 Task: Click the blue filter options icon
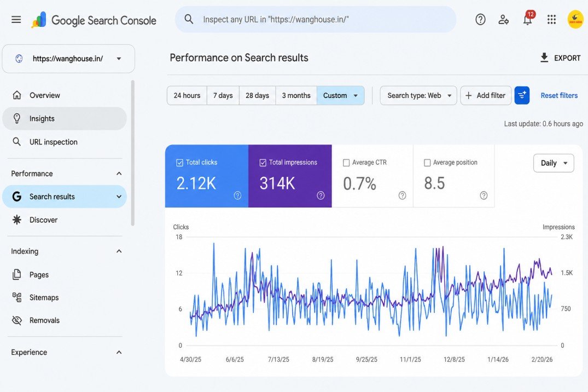coord(522,95)
